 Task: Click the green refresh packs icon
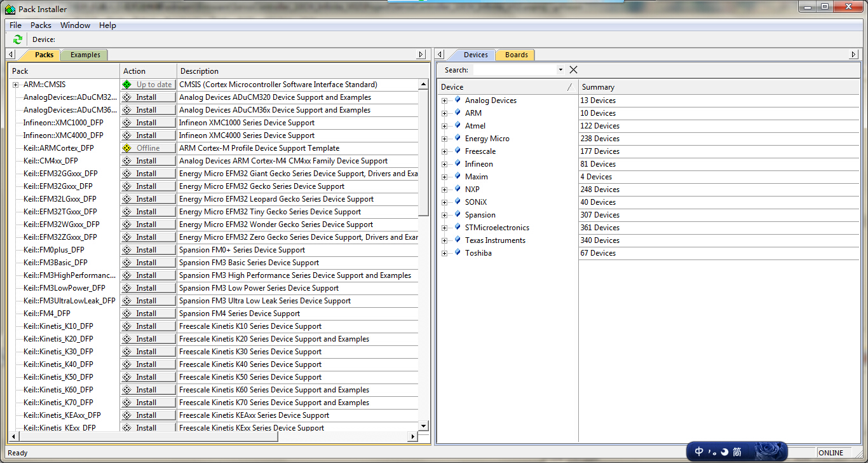[x=17, y=39]
